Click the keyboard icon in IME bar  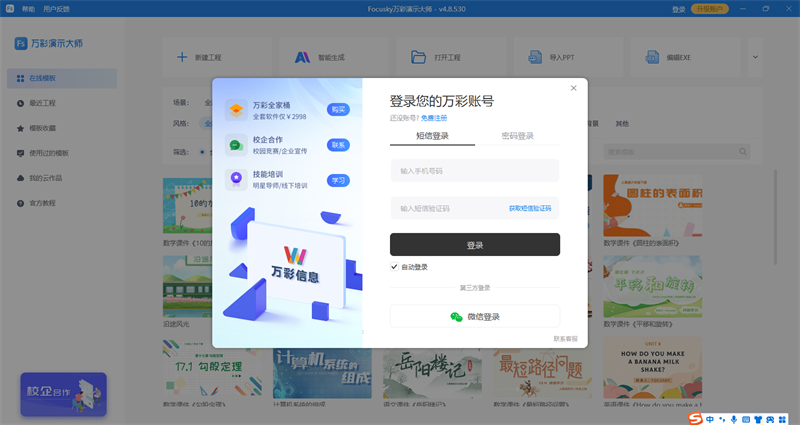click(x=746, y=419)
